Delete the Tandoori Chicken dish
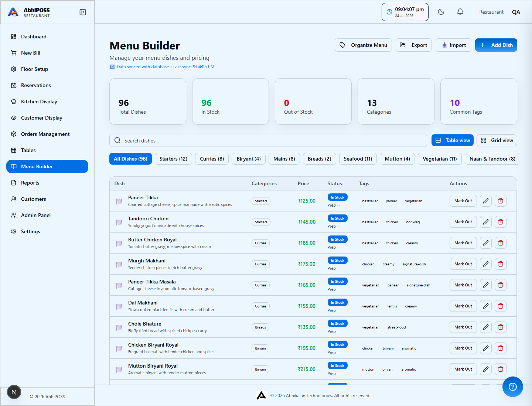Screen dimensions: 532x406 click(501, 222)
